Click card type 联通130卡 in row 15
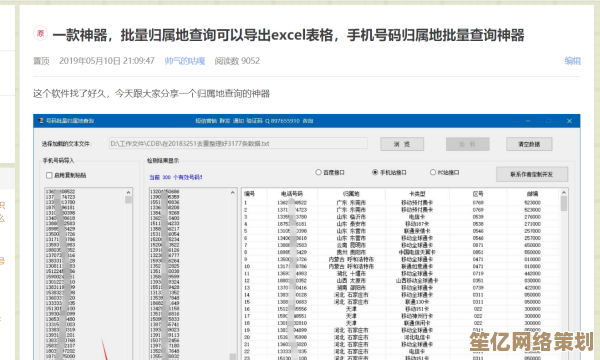This screenshot has width=600, height=360. click(417, 302)
